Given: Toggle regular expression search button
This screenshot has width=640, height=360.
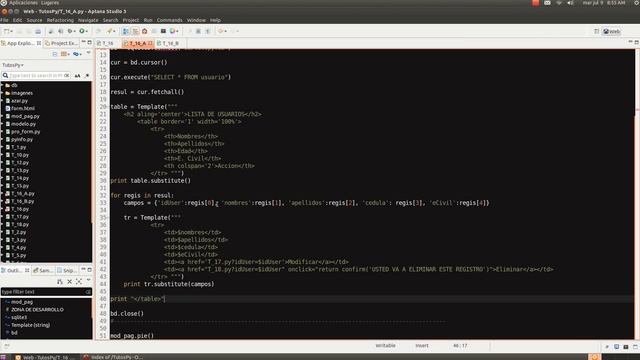Looking at the screenshot, I should click(x=87, y=76).
